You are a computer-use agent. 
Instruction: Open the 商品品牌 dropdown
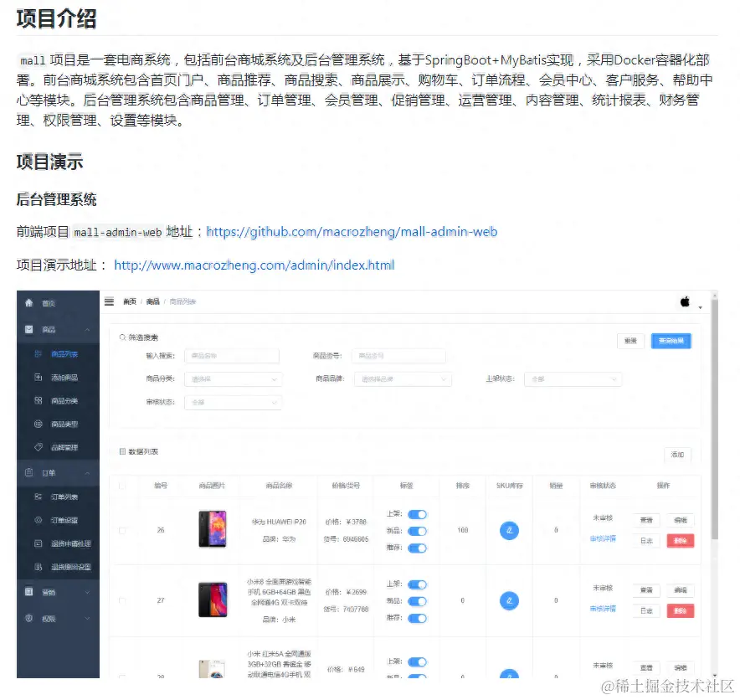tap(403, 379)
